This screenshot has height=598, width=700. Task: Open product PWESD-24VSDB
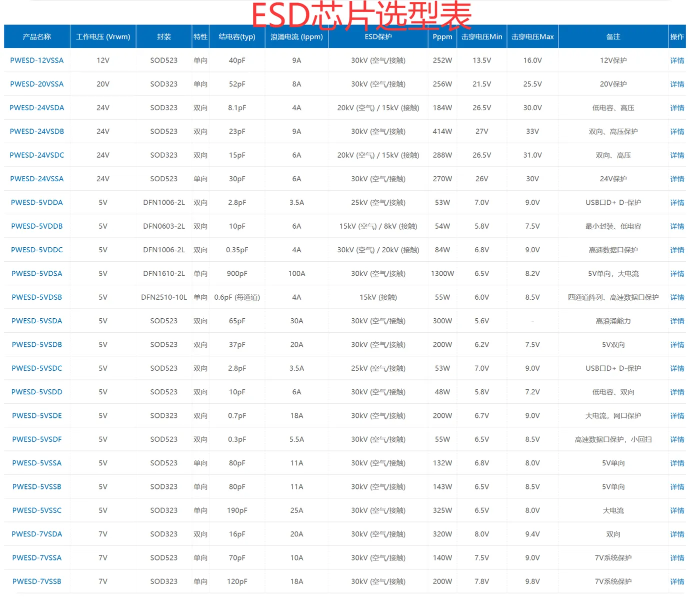[x=37, y=132]
